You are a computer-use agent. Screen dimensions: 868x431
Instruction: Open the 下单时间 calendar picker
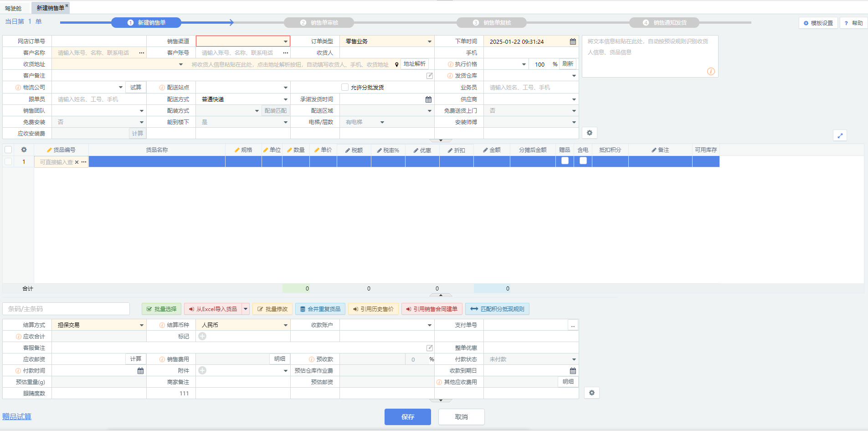tap(573, 42)
